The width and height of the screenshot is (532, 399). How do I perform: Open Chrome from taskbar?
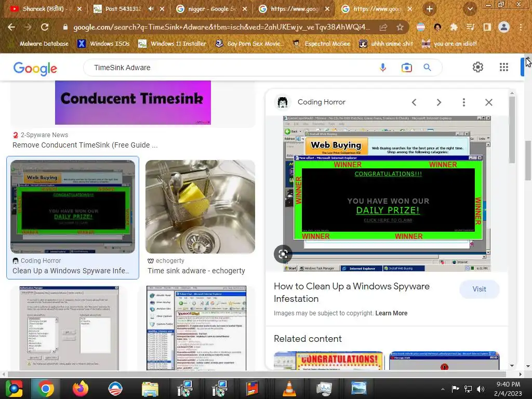[x=45, y=389]
